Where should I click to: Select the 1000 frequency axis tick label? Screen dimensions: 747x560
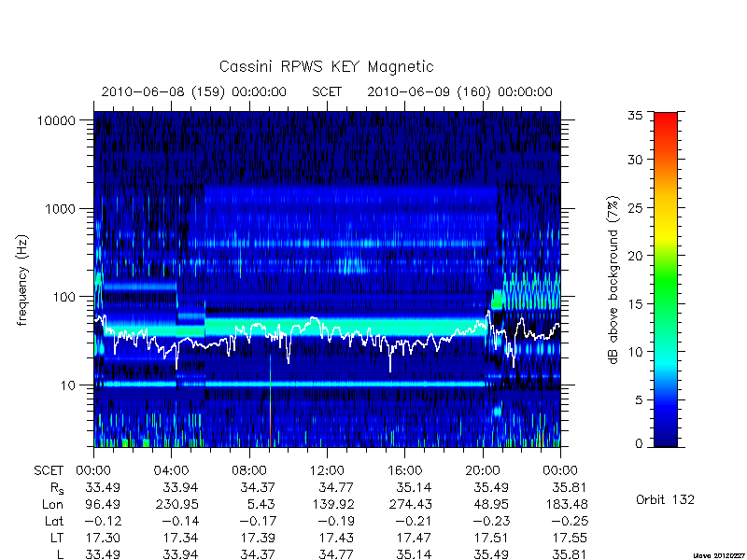[60, 208]
